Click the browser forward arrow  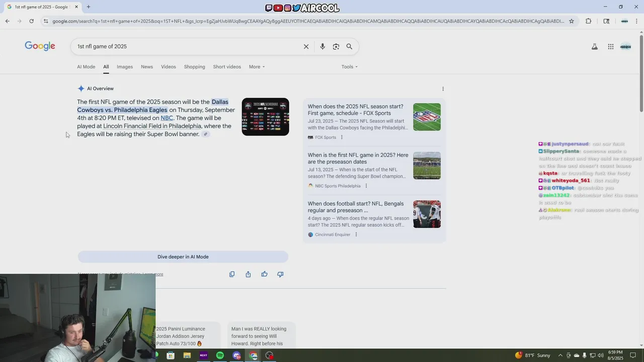(x=19, y=21)
